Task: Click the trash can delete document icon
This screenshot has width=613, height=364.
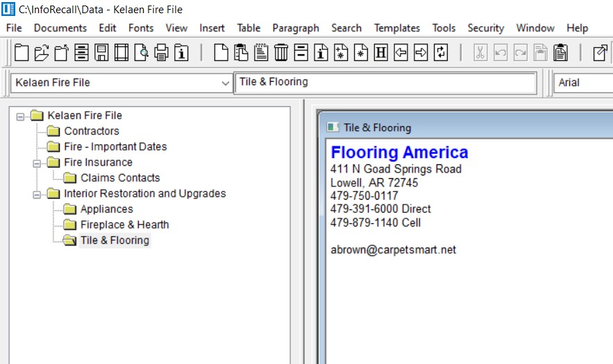Action: [280, 52]
